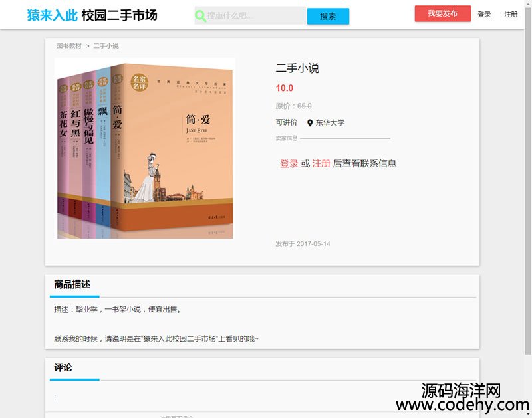
Task: Click the blue 搜索 search button
Action: (328, 16)
